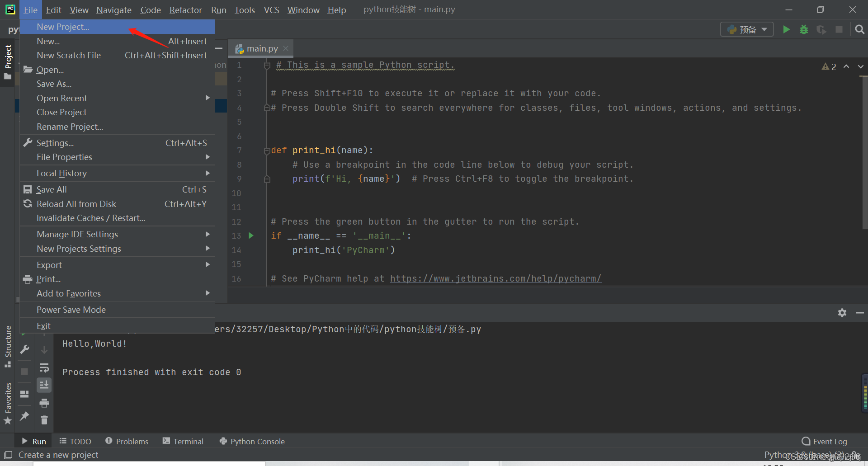868x466 pixels.
Task: Open the Refactor menu
Action: 185,9
